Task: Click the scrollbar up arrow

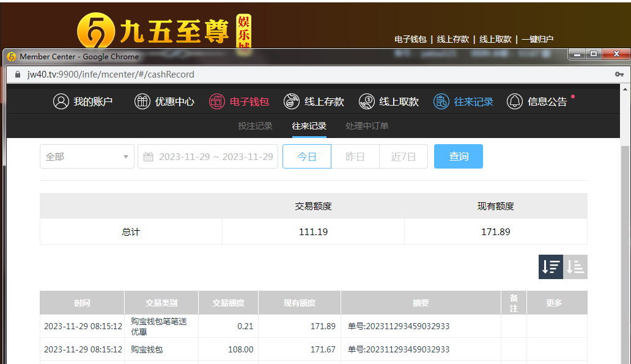Action: 625,89
